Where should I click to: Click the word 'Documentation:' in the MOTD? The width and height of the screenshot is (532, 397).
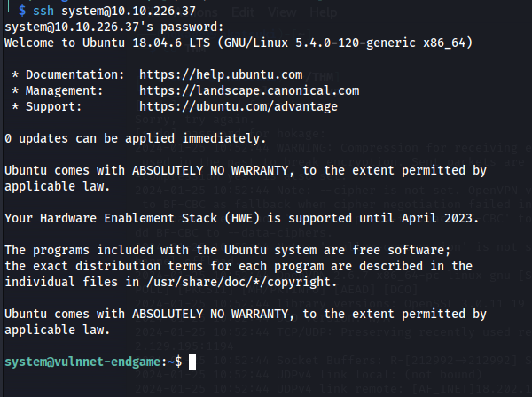[x=75, y=74]
